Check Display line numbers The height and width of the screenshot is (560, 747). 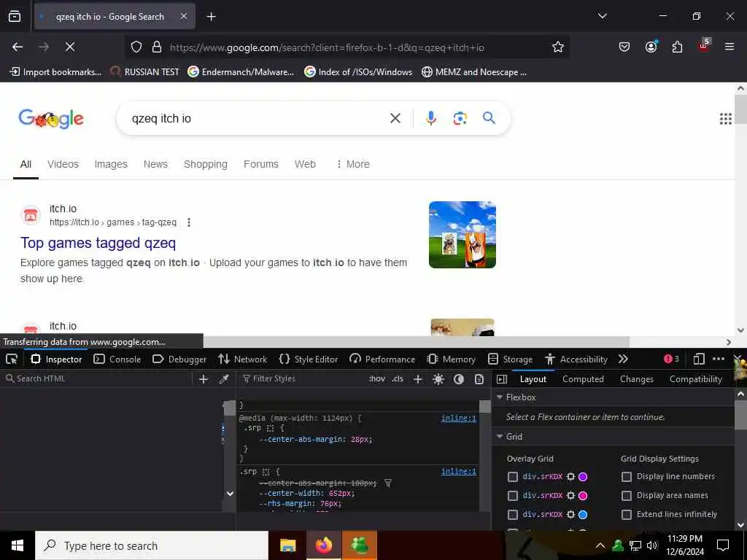(627, 477)
